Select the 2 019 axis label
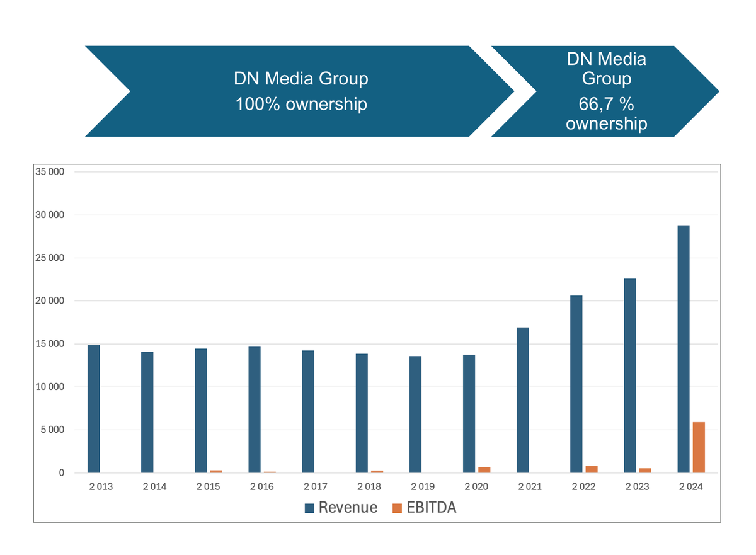756x555 pixels. [422, 486]
